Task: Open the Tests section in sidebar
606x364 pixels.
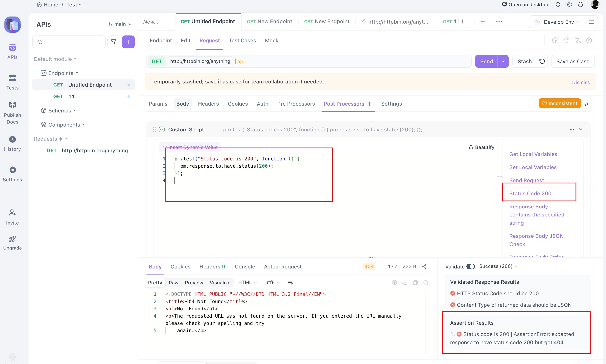Action: pyautogui.click(x=12, y=82)
